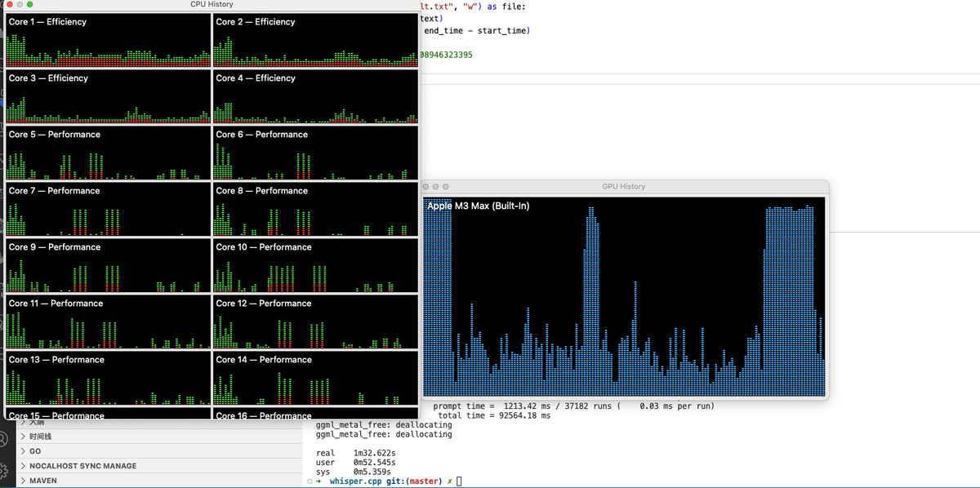Close the GPU History window
The height and width of the screenshot is (488, 980).
coord(425,187)
